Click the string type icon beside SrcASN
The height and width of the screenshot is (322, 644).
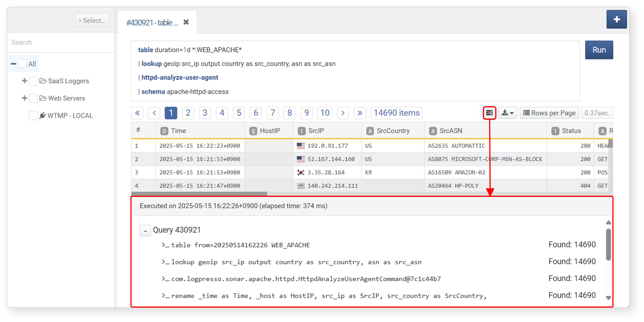coord(433,131)
